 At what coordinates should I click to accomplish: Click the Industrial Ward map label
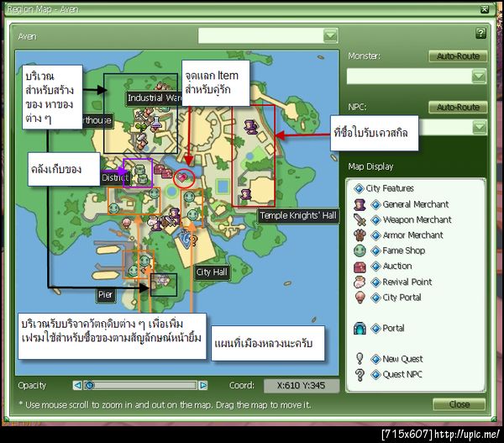(155, 98)
